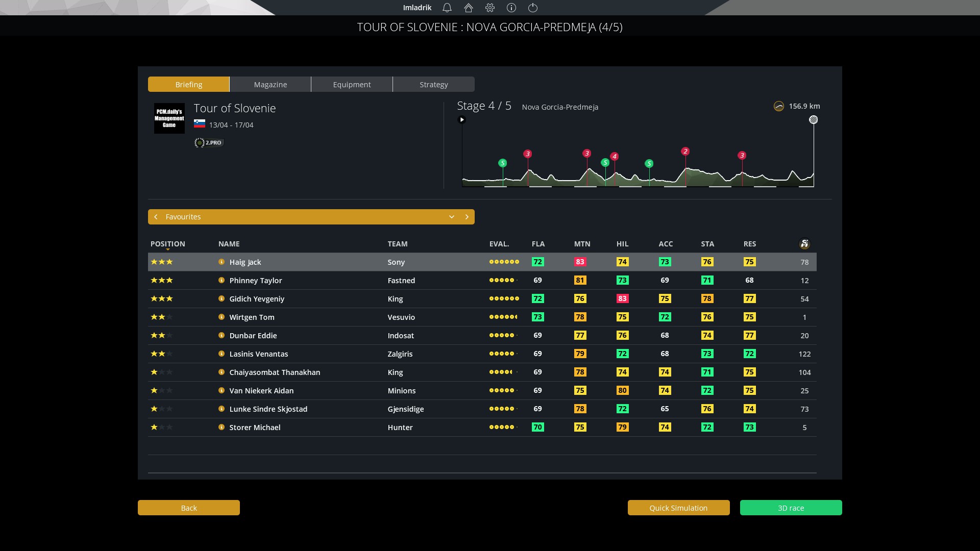Go to previous list with left chevron
This screenshot has height=551, width=980.
pyautogui.click(x=156, y=217)
